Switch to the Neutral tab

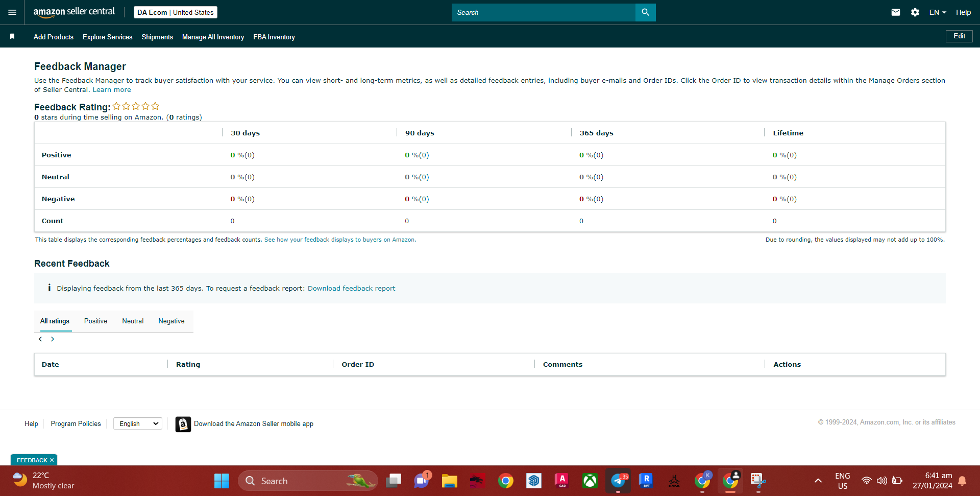133,321
